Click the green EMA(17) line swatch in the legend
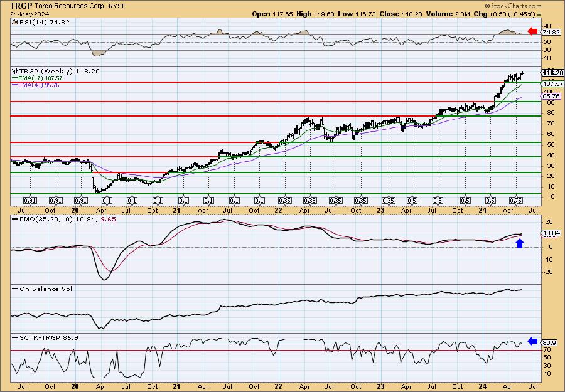565x392 pixels. (x=15, y=78)
